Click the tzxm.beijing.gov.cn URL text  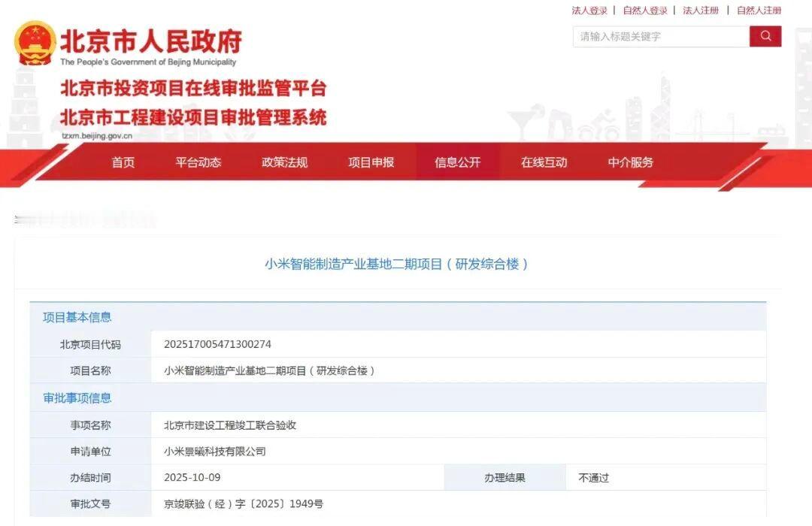(97, 136)
